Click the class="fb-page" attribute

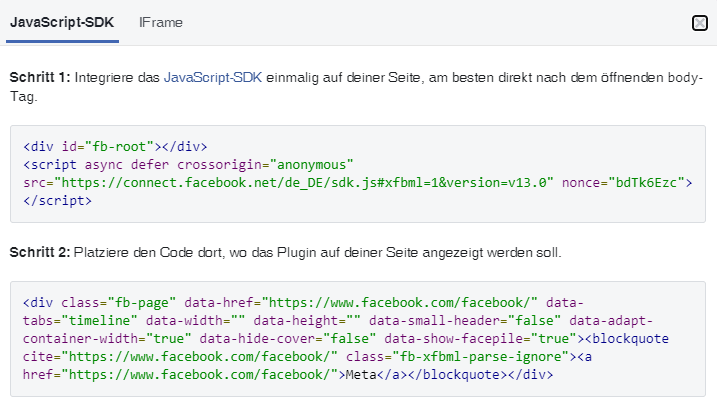(x=118, y=303)
